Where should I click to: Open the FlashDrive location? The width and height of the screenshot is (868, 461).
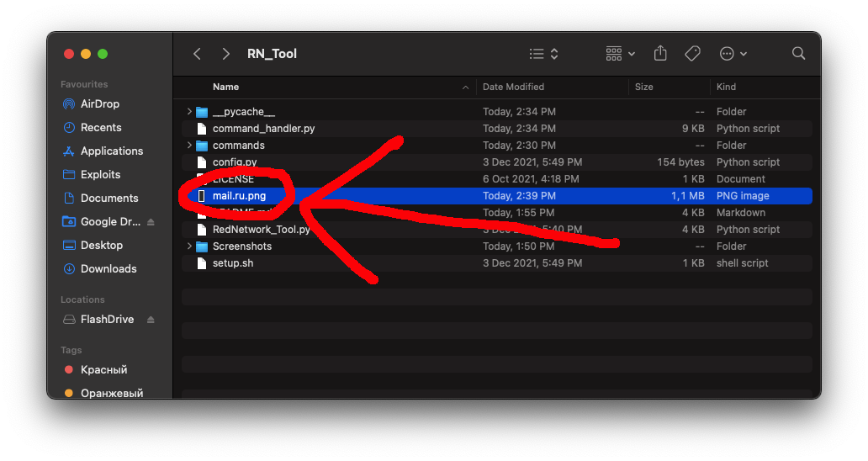[x=108, y=320]
